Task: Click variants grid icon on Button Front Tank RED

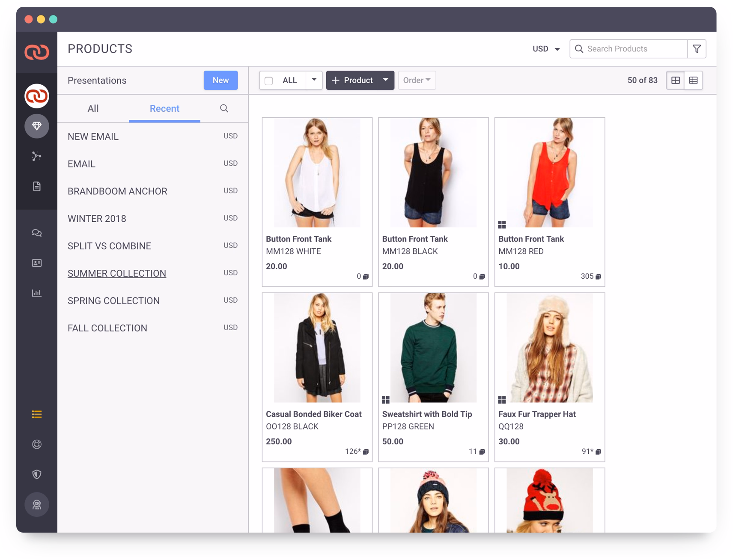Action: point(502,225)
